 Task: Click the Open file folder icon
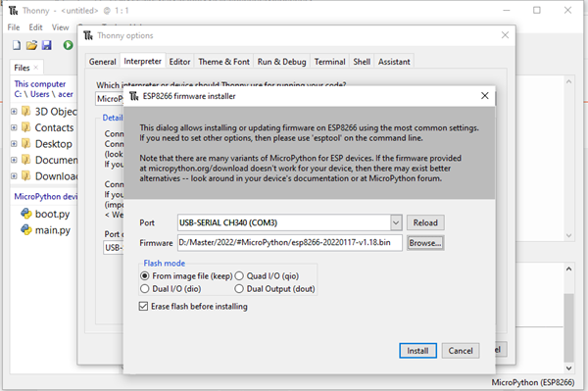(32, 45)
